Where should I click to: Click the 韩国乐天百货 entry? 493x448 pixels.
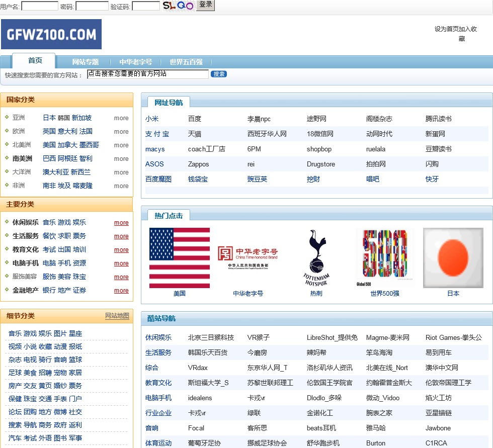click(x=208, y=352)
